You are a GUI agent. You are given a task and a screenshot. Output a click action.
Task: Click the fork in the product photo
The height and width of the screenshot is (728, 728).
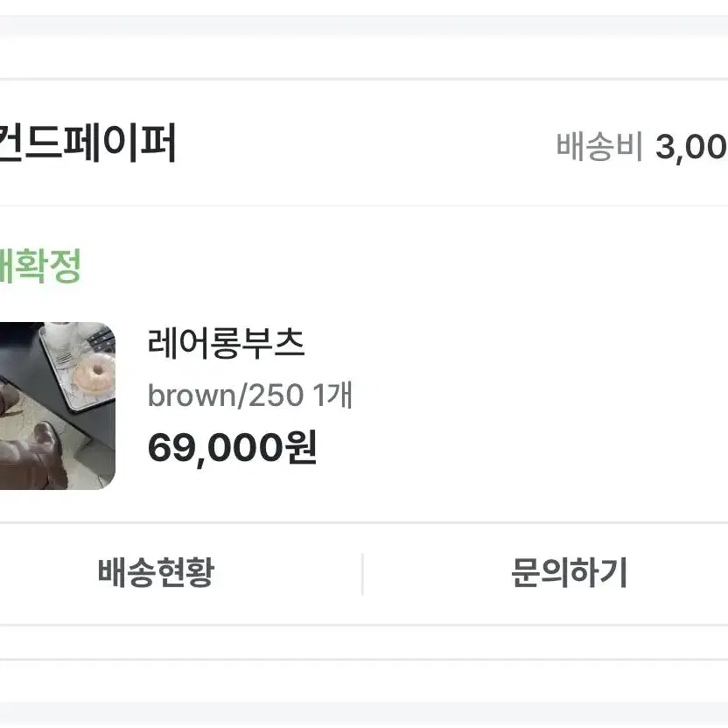coord(65,358)
